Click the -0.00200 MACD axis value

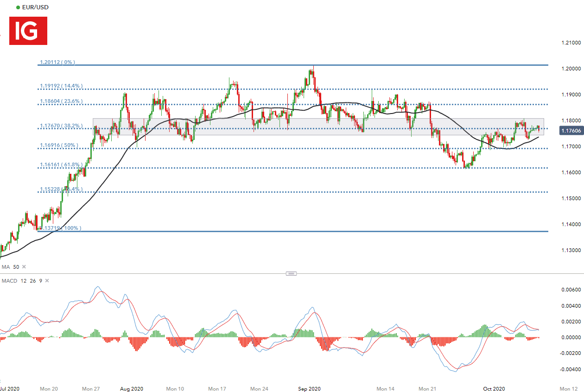point(570,354)
